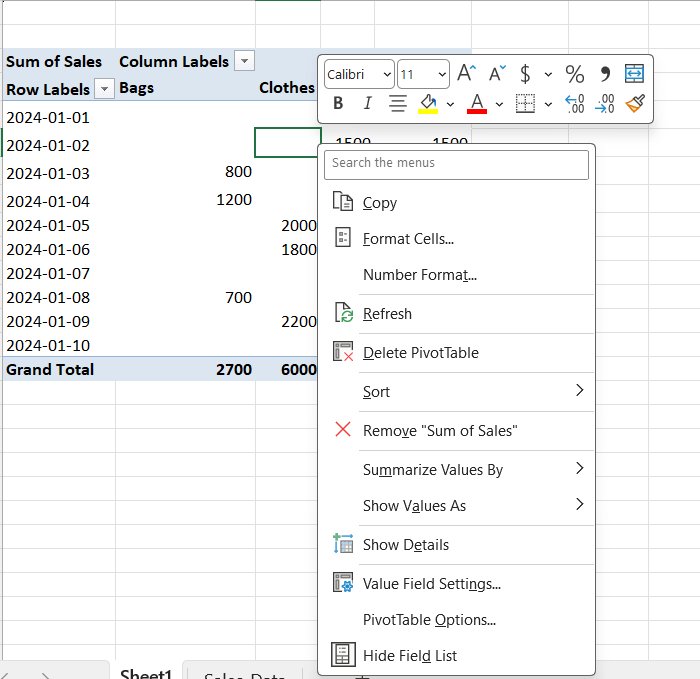This screenshot has width=700, height=679.
Task: Click the Center alignment icon
Action: coord(397,103)
